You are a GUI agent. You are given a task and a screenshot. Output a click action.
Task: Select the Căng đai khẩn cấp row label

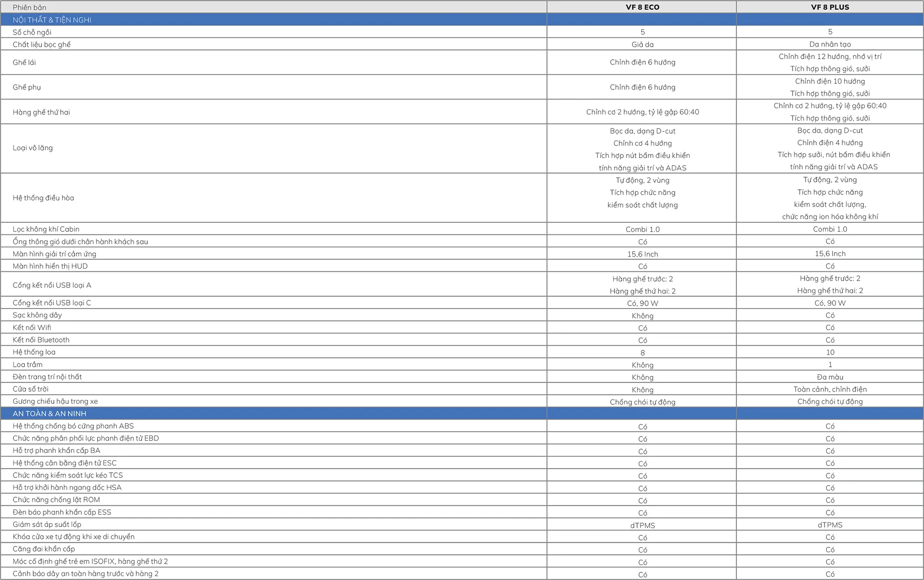tap(43, 549)
